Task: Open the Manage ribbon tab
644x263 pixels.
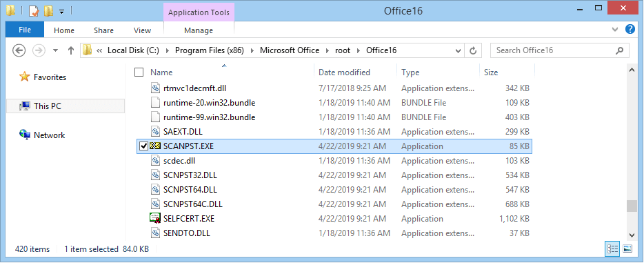Action: [x=199, y=30]
